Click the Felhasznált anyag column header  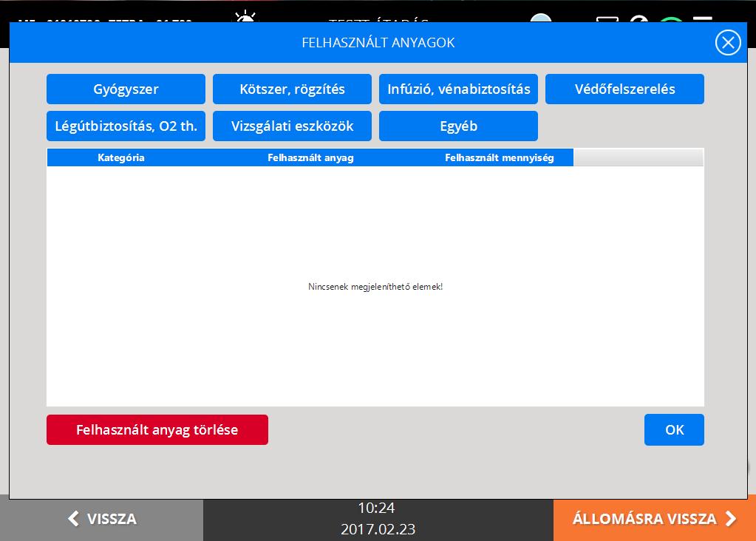point(310,157)
